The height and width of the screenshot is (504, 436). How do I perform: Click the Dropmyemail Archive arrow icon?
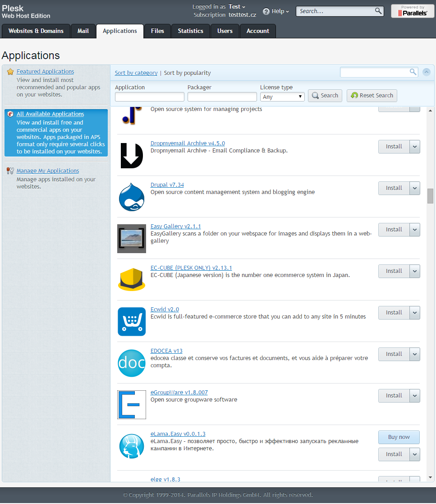click(132, 155)
